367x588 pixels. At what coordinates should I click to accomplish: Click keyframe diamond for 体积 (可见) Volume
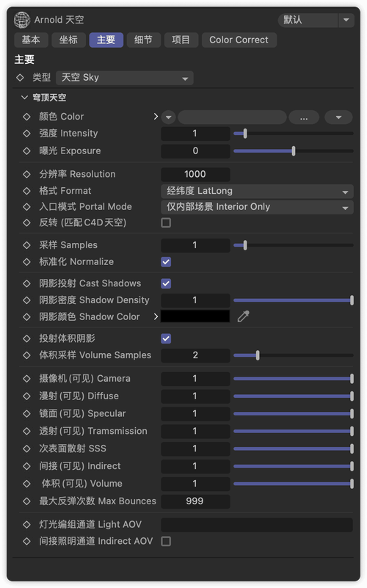click(x=26, y=484)
